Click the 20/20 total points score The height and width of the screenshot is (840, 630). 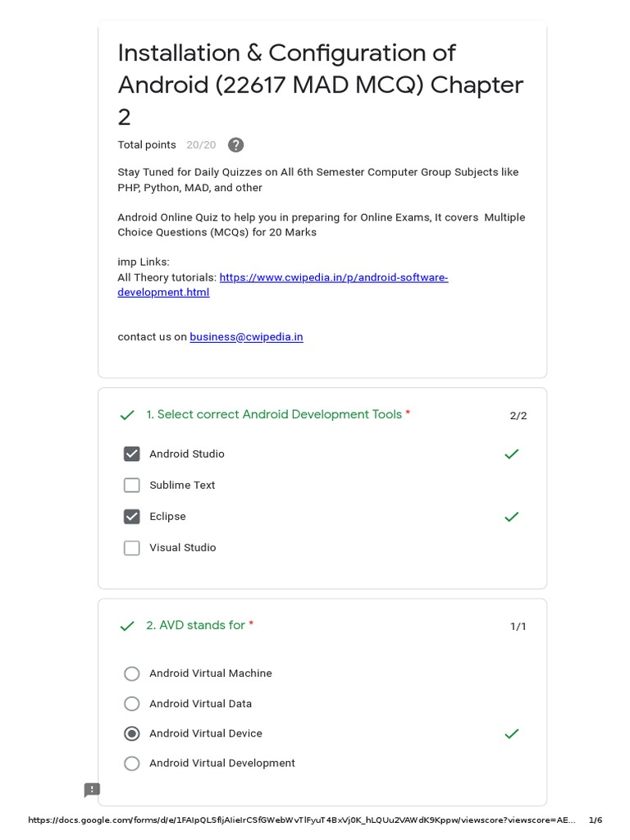point(201,145)
